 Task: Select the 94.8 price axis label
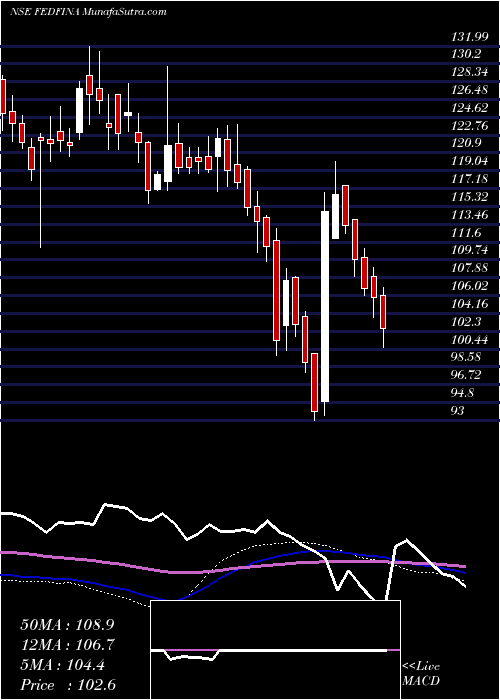[464, 393]
